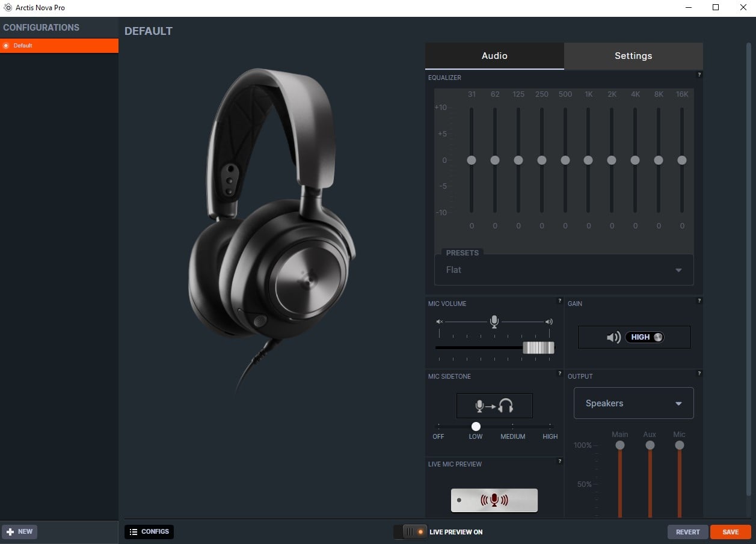Select the Default configuration radio button
The image size is (756, 544).
(6, 46)
